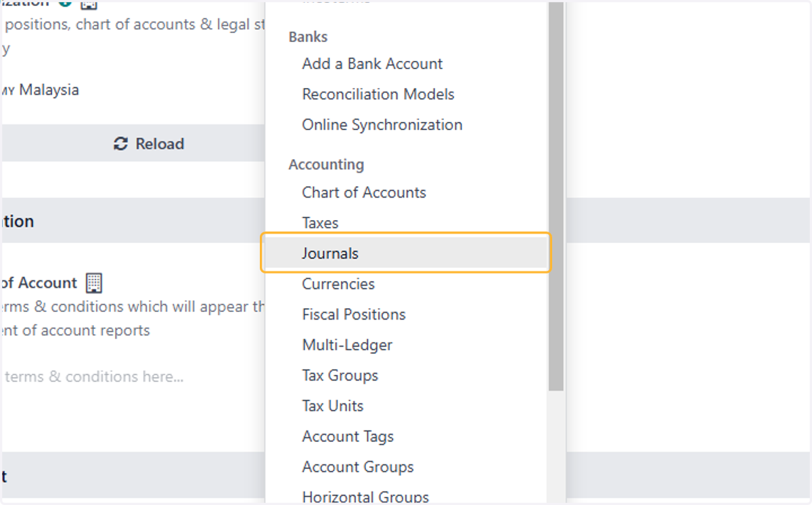Open Journals in the Accounting menu
The width and height of the screenshot is (812, 505).
point(406,253)
